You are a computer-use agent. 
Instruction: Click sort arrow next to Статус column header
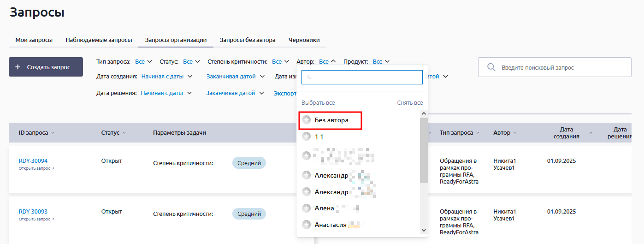coord(124,133)
